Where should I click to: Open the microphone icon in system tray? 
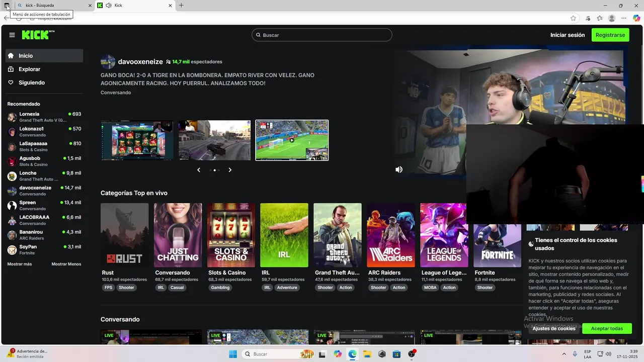[575, 354]
